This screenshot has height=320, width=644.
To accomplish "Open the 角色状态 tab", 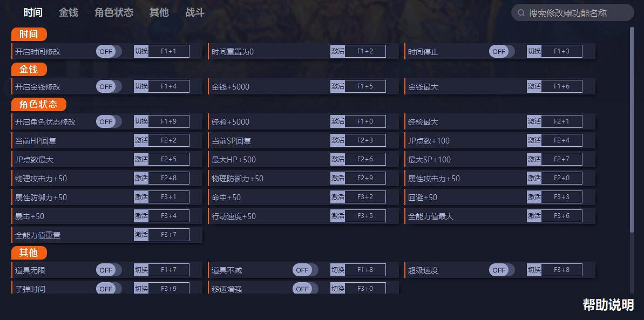I will (114, 12).
